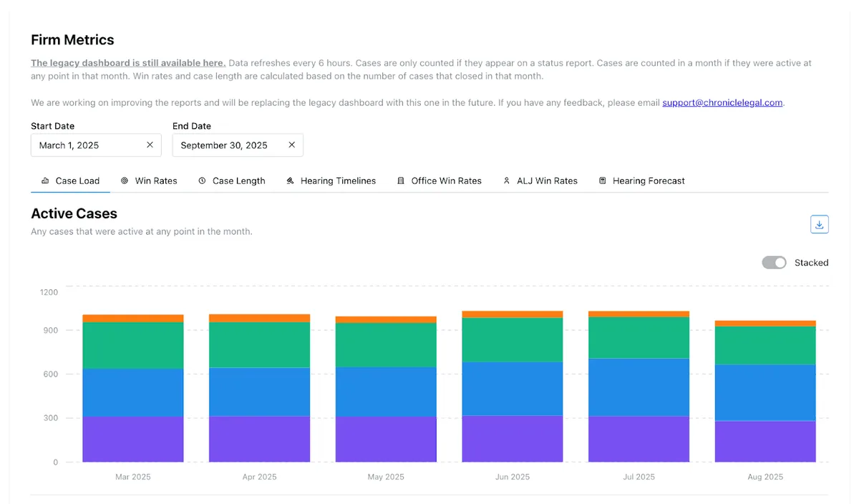The height and width of the screenshot is (504, 859).
Task: Click the building icon on Office Win Rates
Action: coord(401,180)
